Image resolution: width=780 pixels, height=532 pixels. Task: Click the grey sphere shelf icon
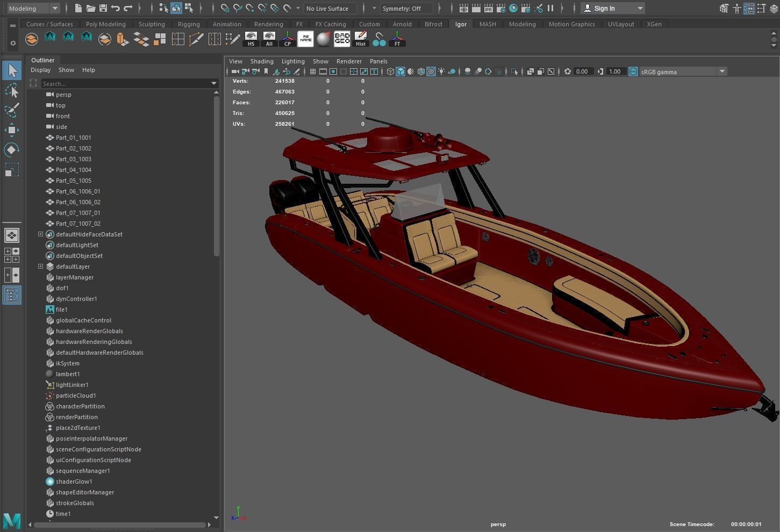pyautogui.click(x=324, y=39)
